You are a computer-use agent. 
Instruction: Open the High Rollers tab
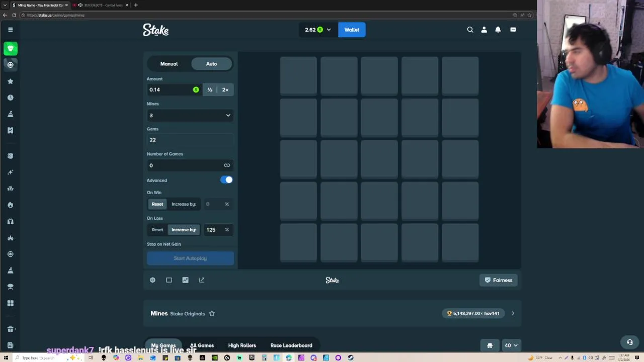pyautogui.click(x=242, y=345)
